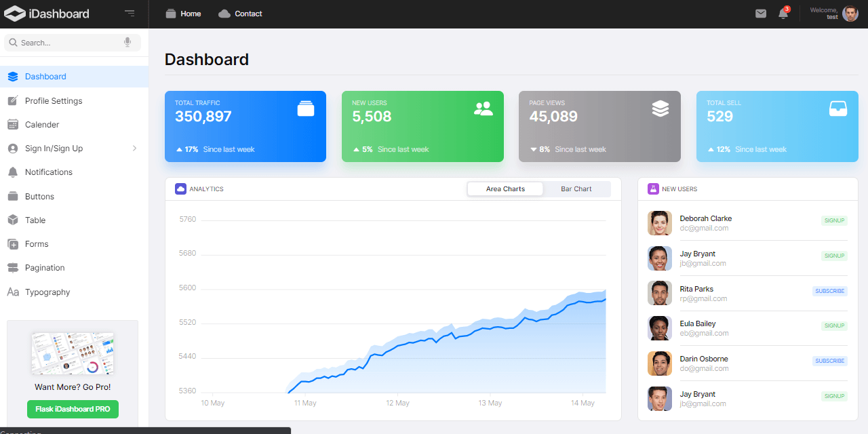Viewport: 868px width, 434px height.
Task: Open Sign In/Sign Up menu item
Action: (x=74, y=149)
